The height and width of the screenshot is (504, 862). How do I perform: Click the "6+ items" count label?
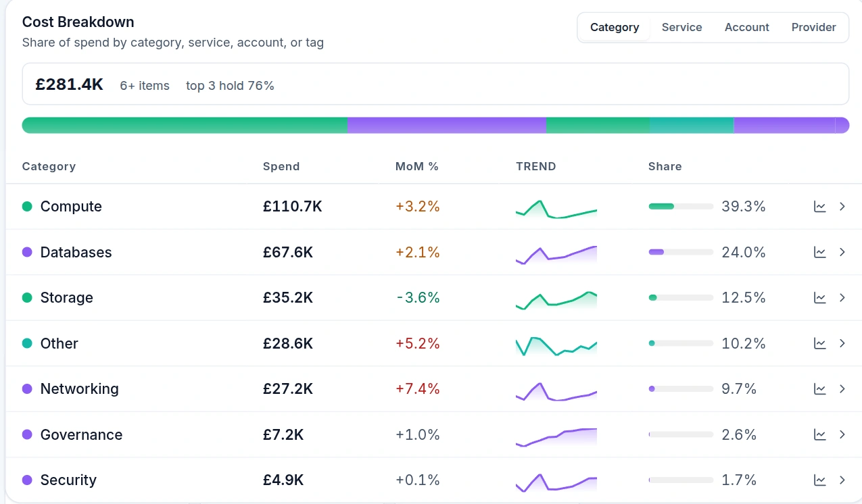point(145,86)
